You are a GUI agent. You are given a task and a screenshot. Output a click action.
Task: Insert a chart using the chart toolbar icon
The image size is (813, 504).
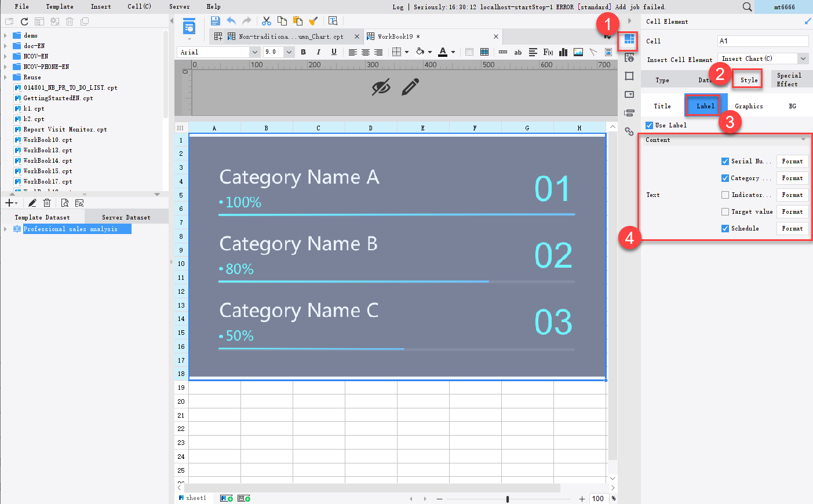pyautogui.click(x=563, y=52)
